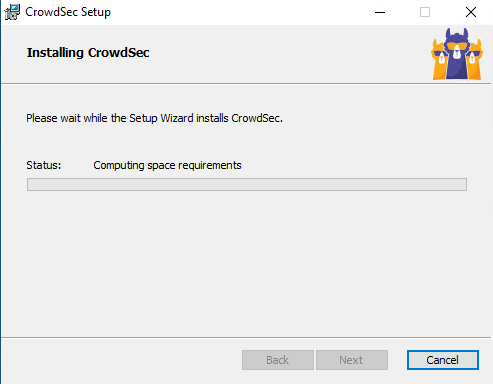The height and width of the screenshot is (384, 493).
Task: Click the "Computing space requirements" status text
Action: click(x=167, y=165)
